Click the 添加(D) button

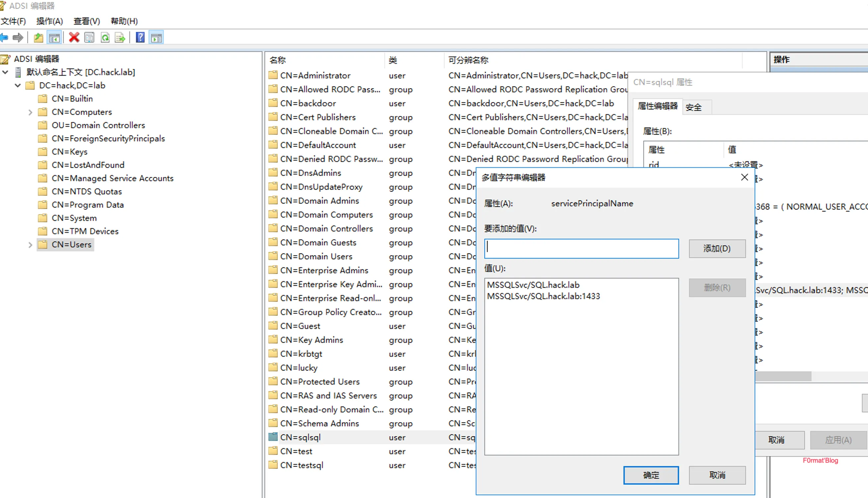pyautogui.click(x=717, y=249)
